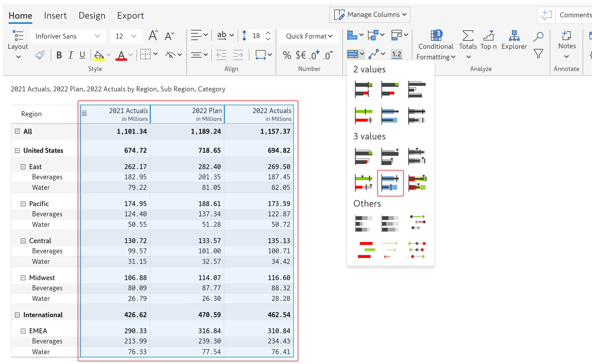
Task: Increase decimal places button
Action: pyautogui.click(x=314, y=55)
